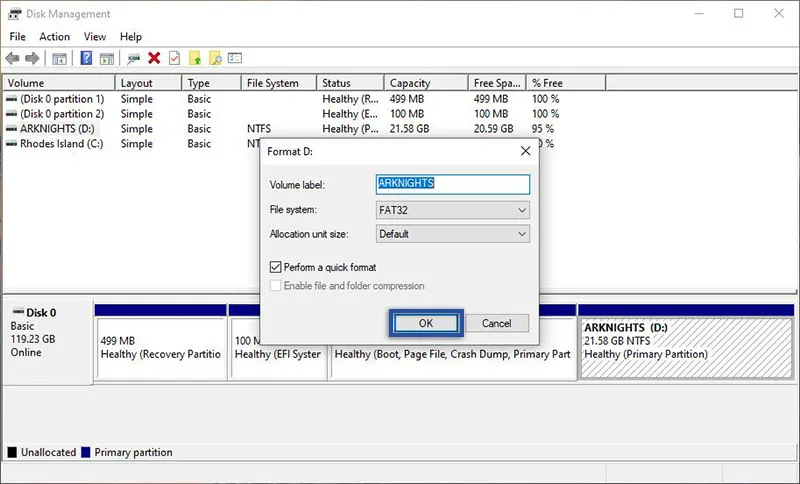Maximize the Disk Management window
Viewport: 800px width, 484px height.
coord(739,14)
